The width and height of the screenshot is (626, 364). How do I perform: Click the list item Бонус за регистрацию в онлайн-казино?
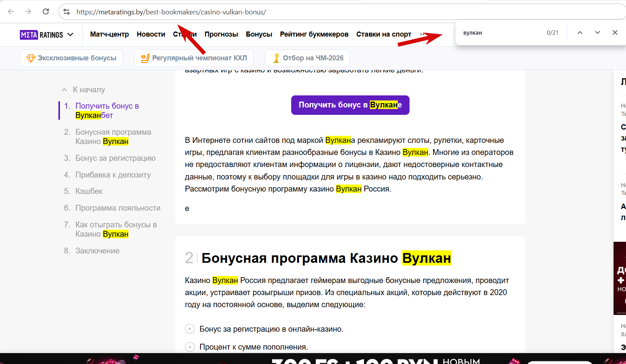271,329
